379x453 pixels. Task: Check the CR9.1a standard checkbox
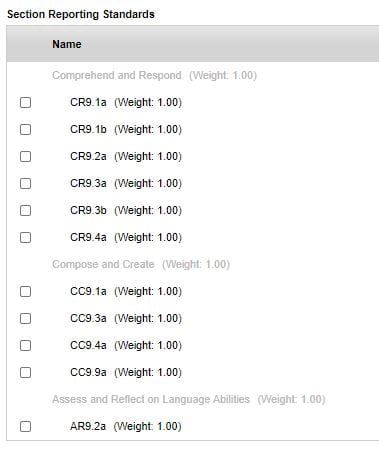click(25, 102)
